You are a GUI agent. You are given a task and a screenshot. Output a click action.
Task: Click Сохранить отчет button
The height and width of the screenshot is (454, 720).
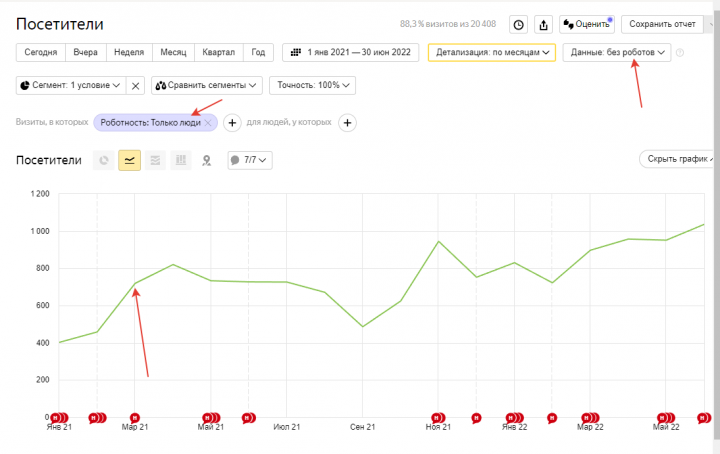662,24
